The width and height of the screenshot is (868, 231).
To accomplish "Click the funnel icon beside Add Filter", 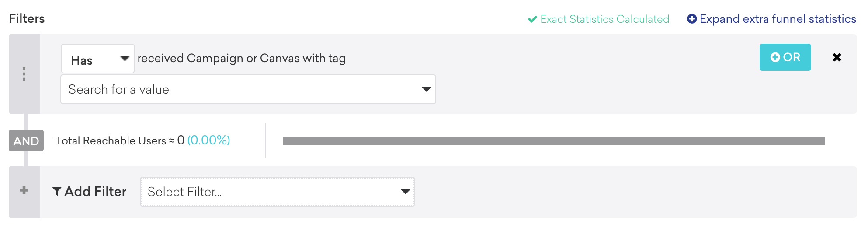I will [57, 191].
